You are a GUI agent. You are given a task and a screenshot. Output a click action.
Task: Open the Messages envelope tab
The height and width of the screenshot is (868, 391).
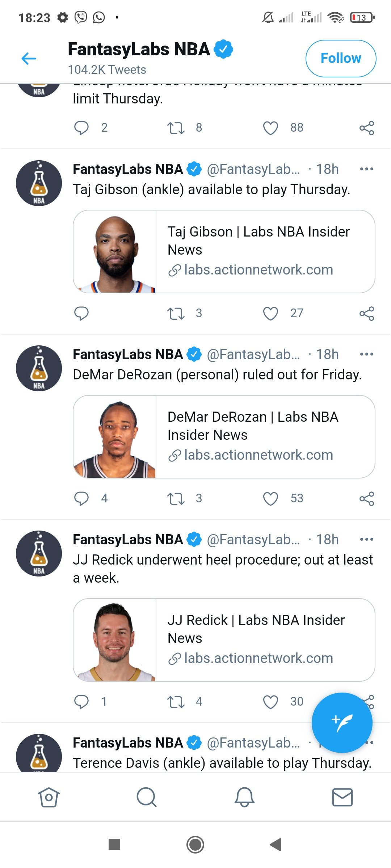click(342, 797)
